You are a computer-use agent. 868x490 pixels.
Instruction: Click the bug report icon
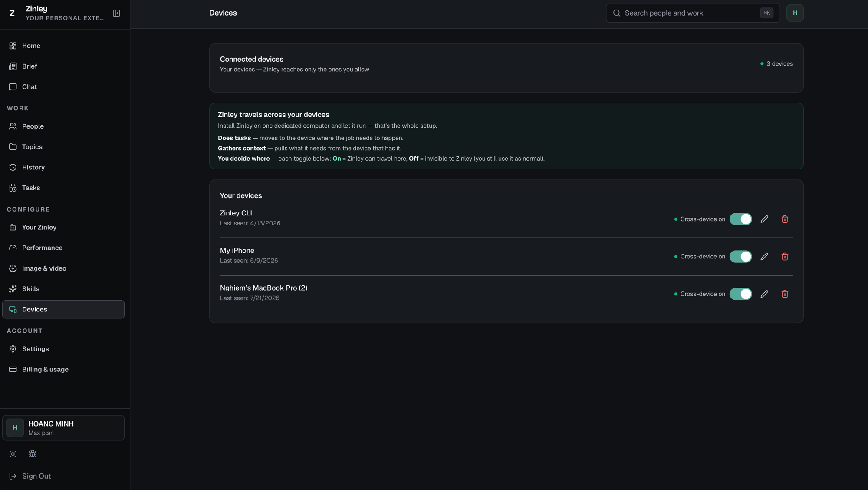[x=32, y=454]
